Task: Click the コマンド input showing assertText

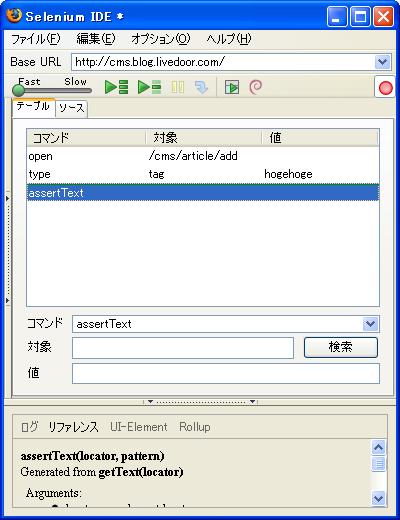Action: click(x=218, y=324)
